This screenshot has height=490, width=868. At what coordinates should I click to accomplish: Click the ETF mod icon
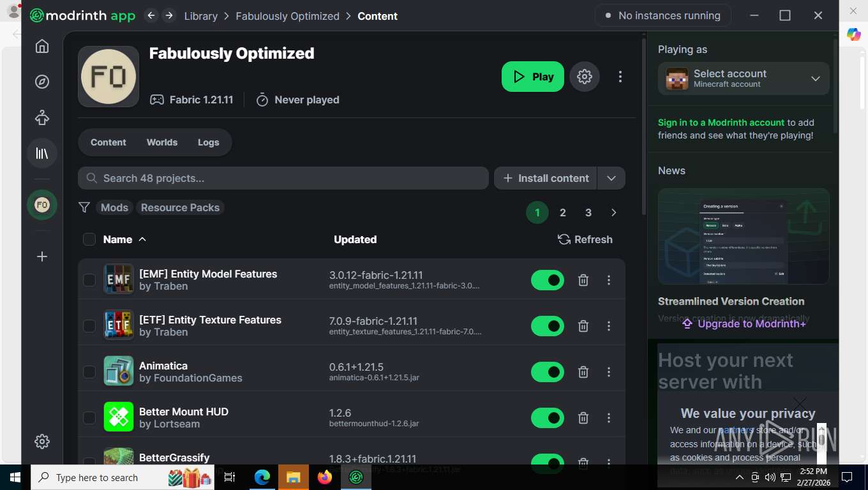click(x=119, y=325)
